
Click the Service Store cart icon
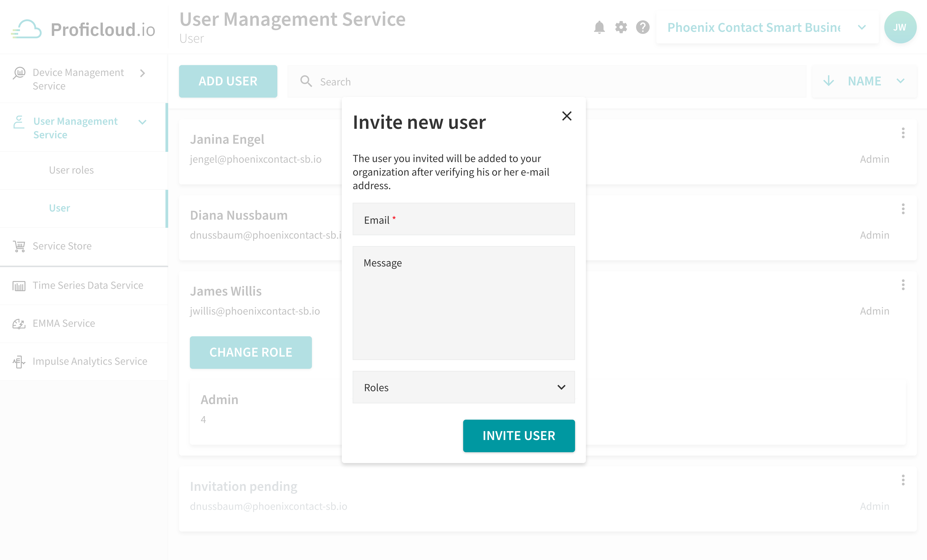click(19, 246)
